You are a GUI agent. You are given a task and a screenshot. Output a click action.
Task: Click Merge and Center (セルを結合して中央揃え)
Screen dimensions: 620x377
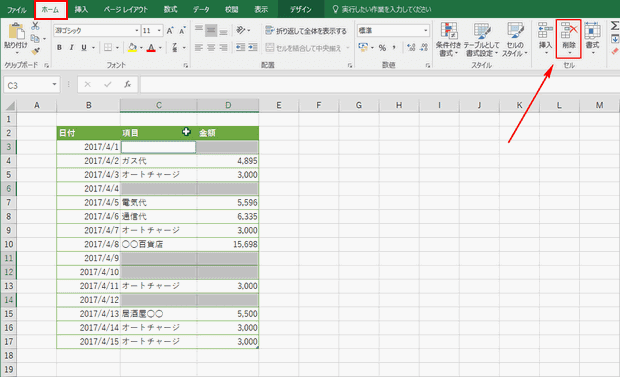[x=303, y=48]
